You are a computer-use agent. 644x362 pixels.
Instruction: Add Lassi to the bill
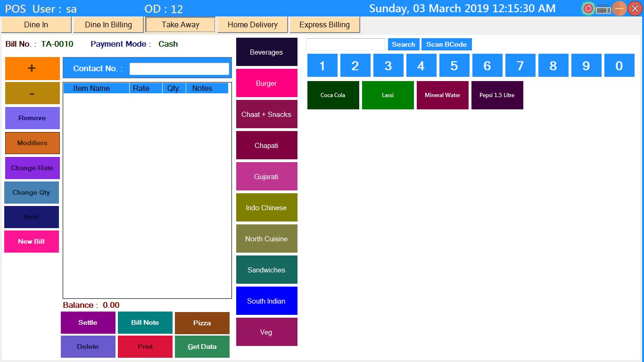point(388,95)
